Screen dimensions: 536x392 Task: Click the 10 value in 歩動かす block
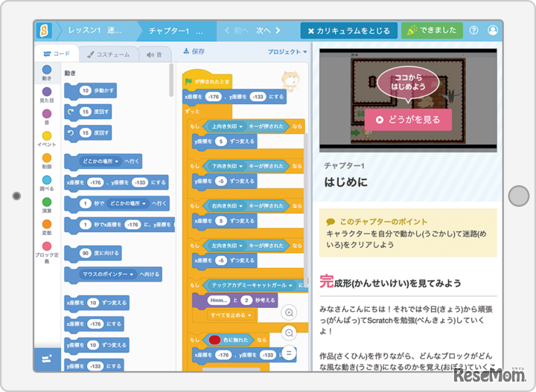point(85,91)
